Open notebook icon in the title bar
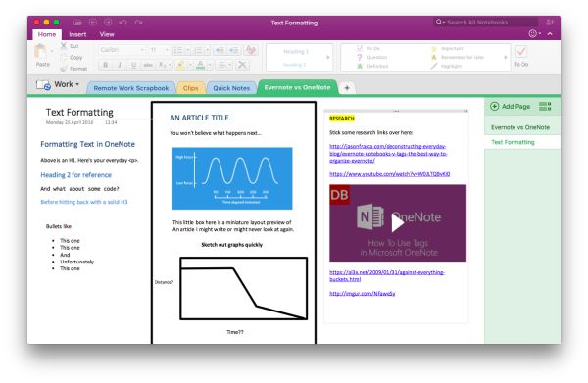The width and height of the screenshot is (588, 383). click(77, 23)
